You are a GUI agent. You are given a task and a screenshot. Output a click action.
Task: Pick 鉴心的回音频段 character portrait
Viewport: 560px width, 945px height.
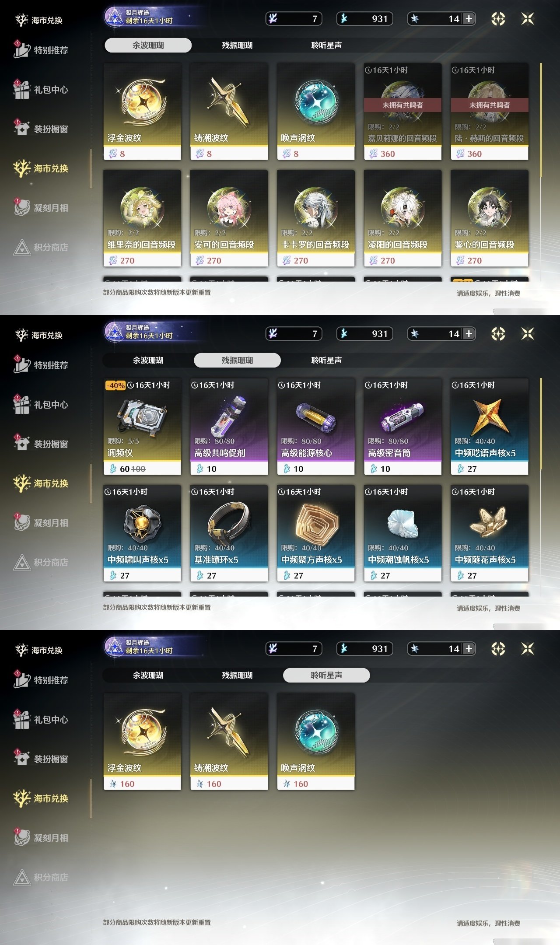click(490, 218)
